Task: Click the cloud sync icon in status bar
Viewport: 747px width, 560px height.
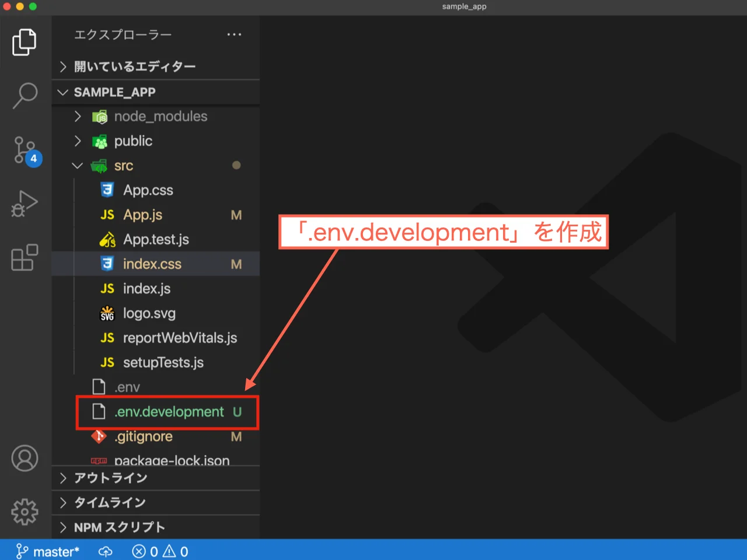Action: coord(105,551)
